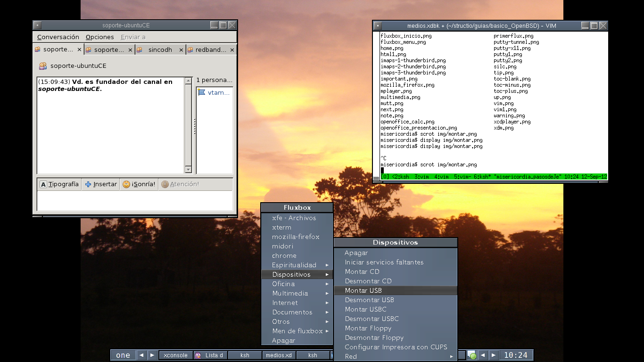Select Montar CD

[x=396, y=271]
